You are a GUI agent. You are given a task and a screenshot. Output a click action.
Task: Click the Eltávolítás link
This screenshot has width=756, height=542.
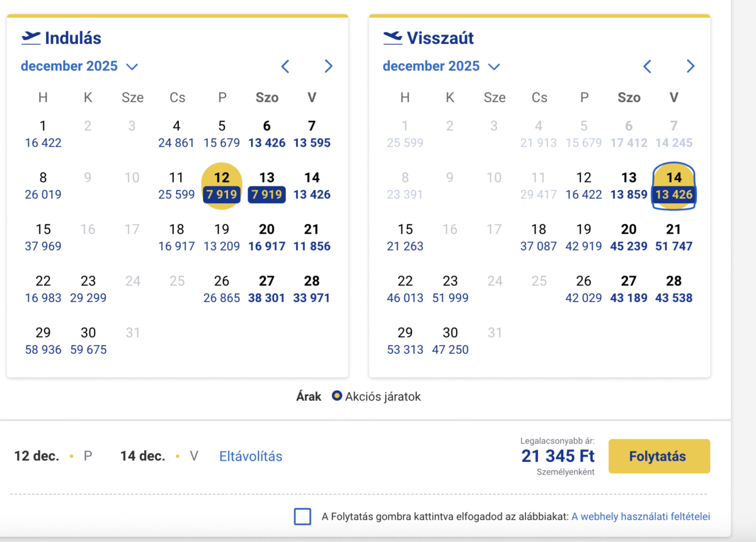250,456
